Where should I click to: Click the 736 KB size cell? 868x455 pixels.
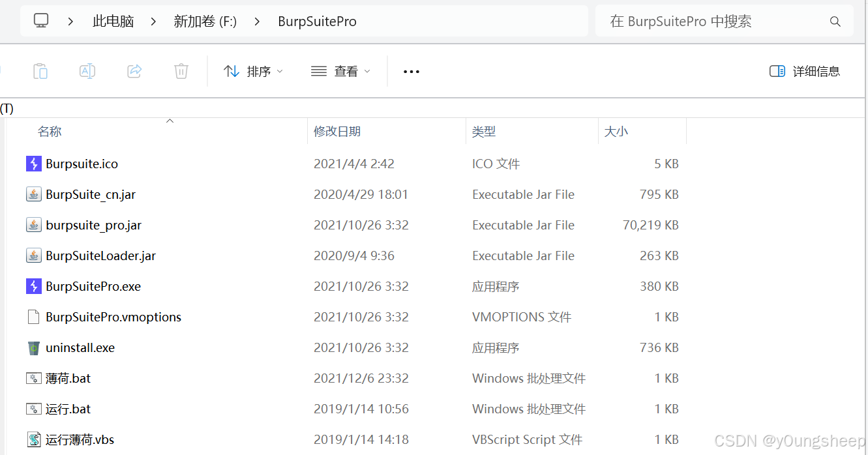[x=659, y=347]
